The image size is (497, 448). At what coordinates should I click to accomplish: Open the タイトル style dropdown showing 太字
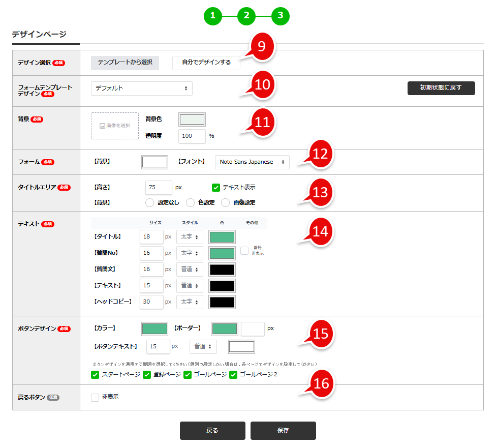click(x=190, y=236)
